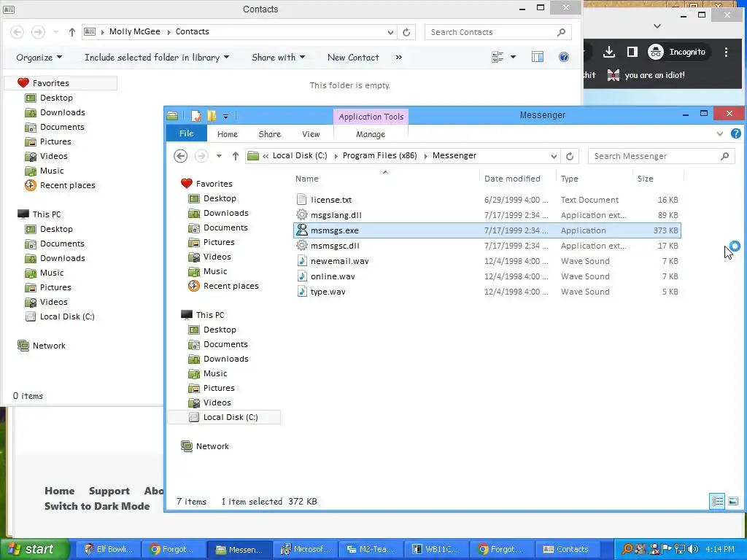Sort by Name column header
Image resolution: width=747 pixels, height=560 pixels.
click(385, 179)
